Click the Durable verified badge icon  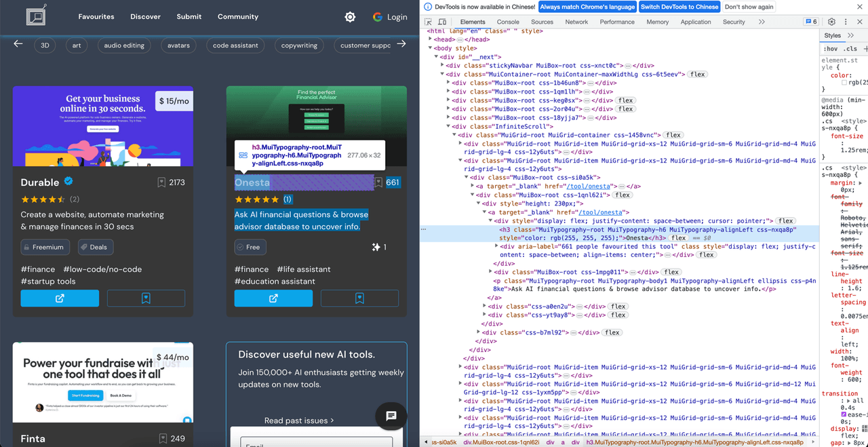68,182
